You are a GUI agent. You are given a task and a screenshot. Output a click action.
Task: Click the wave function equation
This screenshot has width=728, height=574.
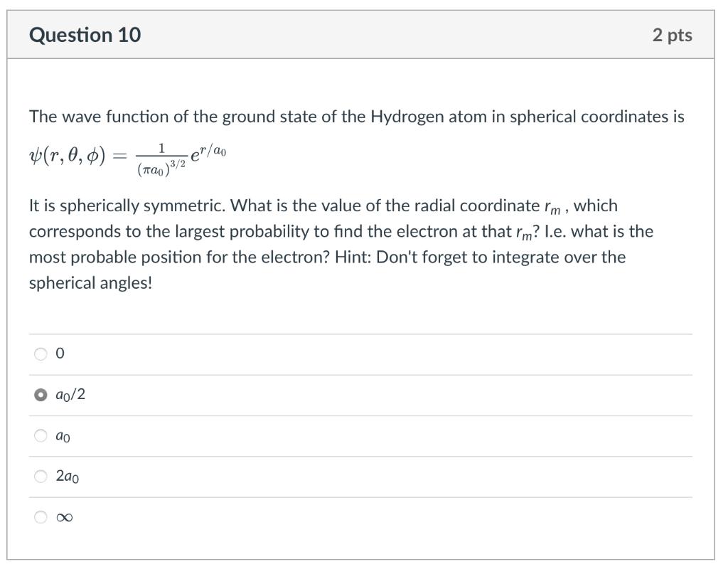click(x=128, y=156)
